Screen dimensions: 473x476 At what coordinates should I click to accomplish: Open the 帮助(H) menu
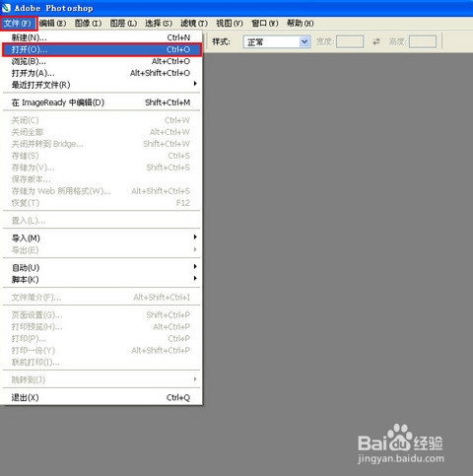[x=301, y=24]
